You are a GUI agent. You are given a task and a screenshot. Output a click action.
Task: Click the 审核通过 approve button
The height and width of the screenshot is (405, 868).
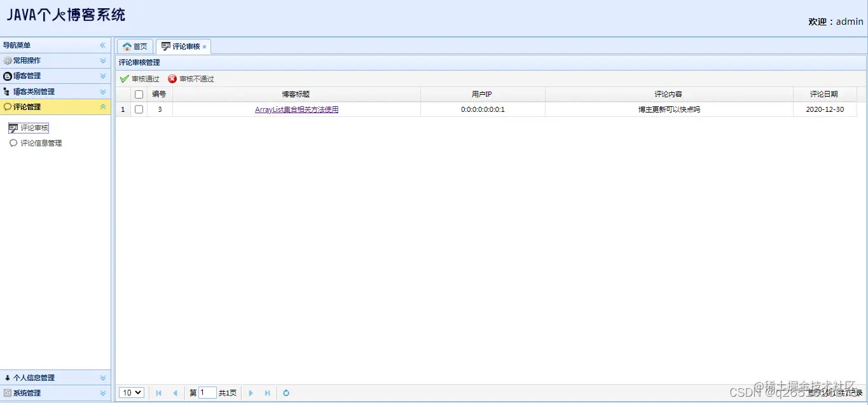click(x=140, y=79)
